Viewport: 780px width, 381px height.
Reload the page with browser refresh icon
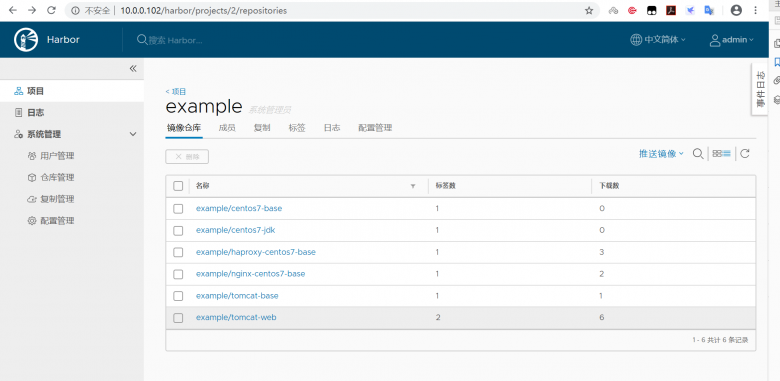pyautogui.click(x=51, y=10)
